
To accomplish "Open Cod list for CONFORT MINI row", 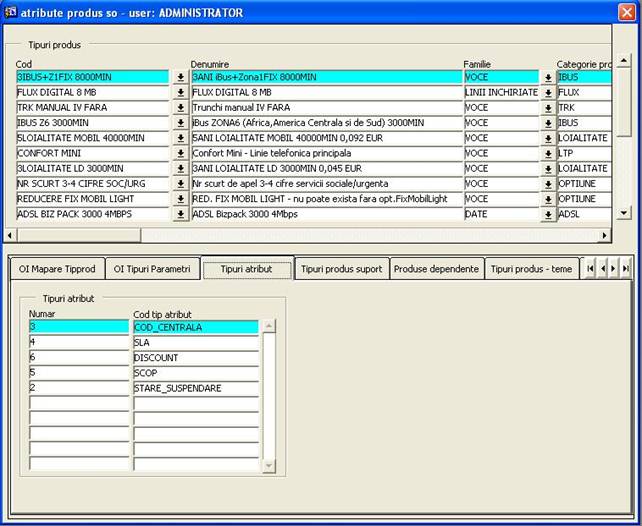I will [x=180, y=154].
